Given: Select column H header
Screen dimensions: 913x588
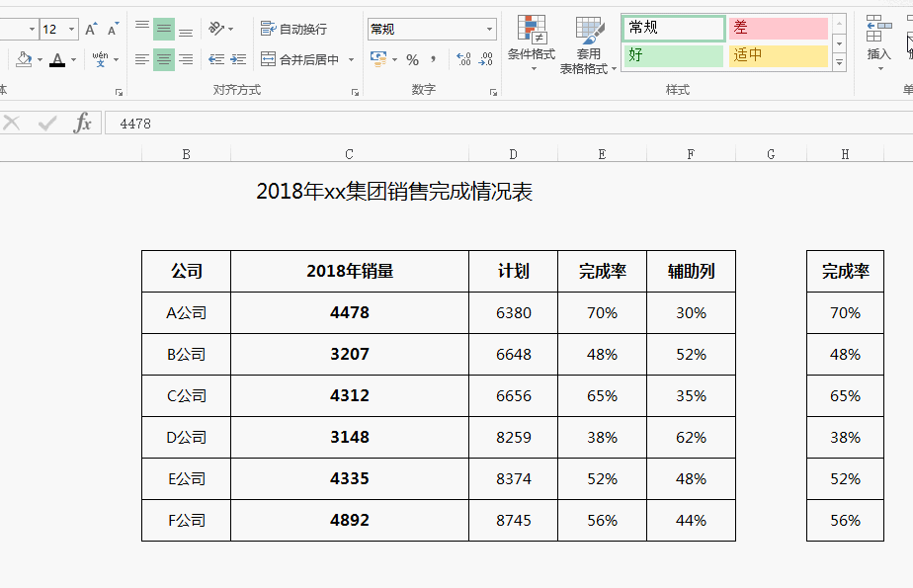Looking at the screenshot, I should coord(845,154).
